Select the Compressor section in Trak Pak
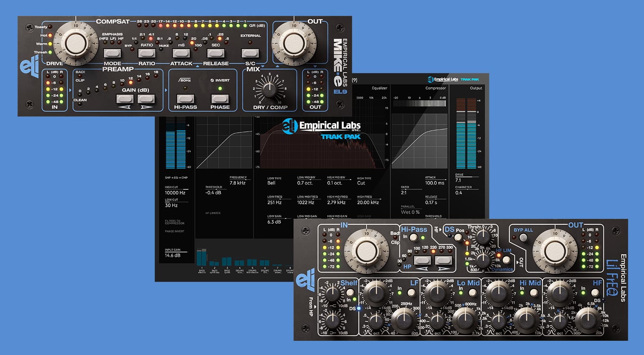This screenshot has width=644, height=355. pyautogui.click(x=435, y=88)
